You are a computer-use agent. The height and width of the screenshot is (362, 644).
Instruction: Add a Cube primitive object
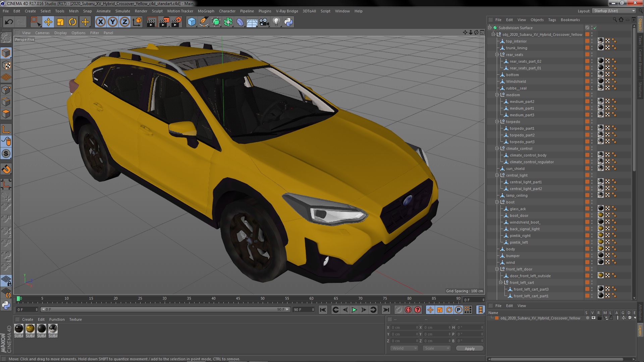(192, 22)
